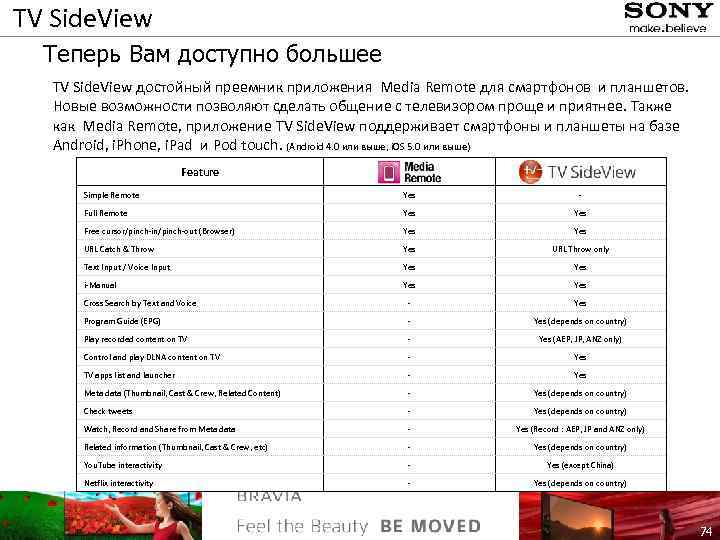Click the 'Feature' column header
The image size is (720, 540).
pos(200,172)
